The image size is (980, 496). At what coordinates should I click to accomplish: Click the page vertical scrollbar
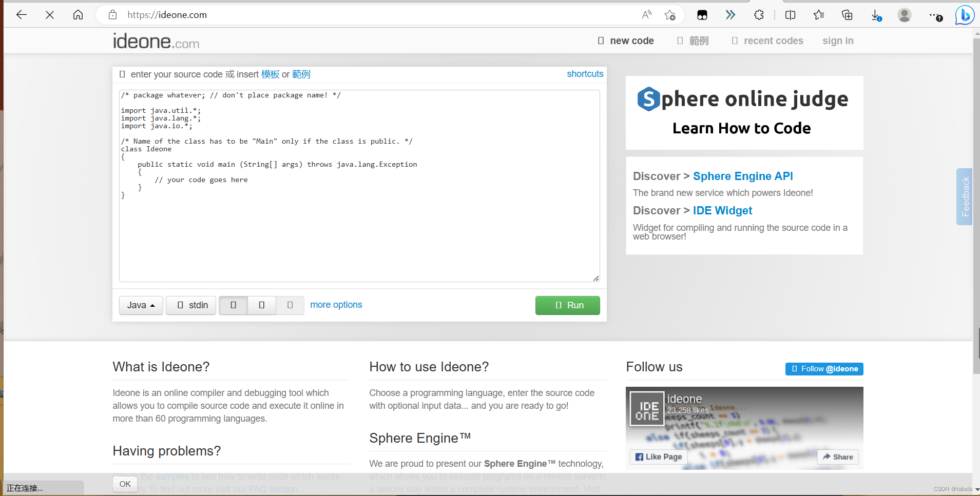pos(976,205)
